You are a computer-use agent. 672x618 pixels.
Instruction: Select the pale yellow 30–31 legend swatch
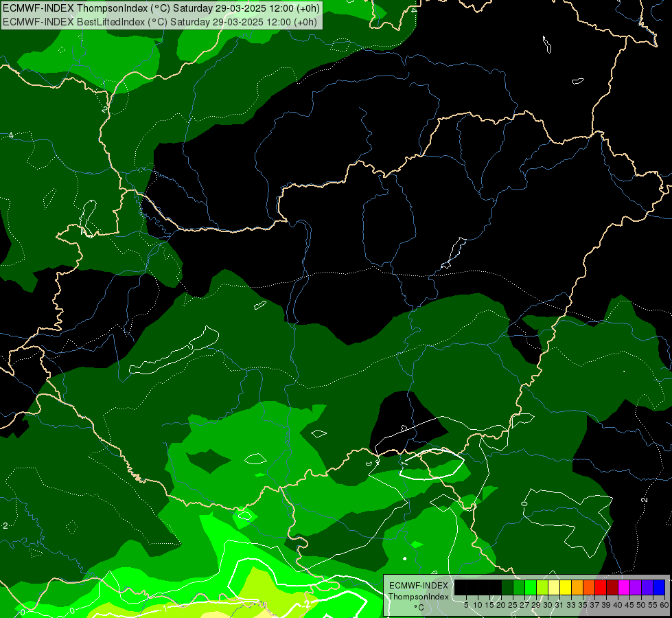point(554,587)
